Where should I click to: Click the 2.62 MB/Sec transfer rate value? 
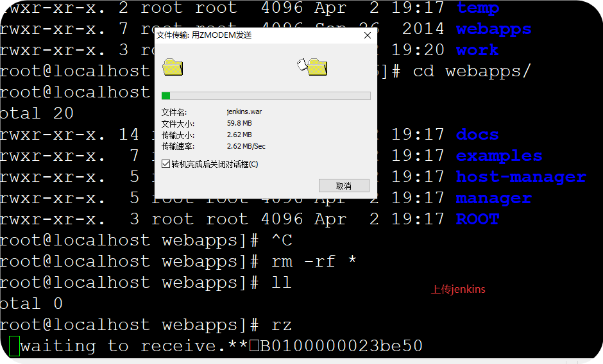[246, 147]
